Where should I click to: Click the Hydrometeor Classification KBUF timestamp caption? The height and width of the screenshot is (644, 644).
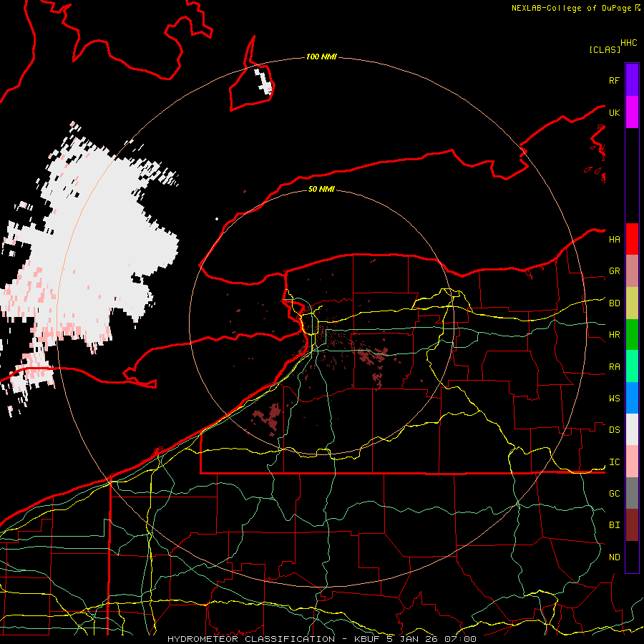point(322,639)
